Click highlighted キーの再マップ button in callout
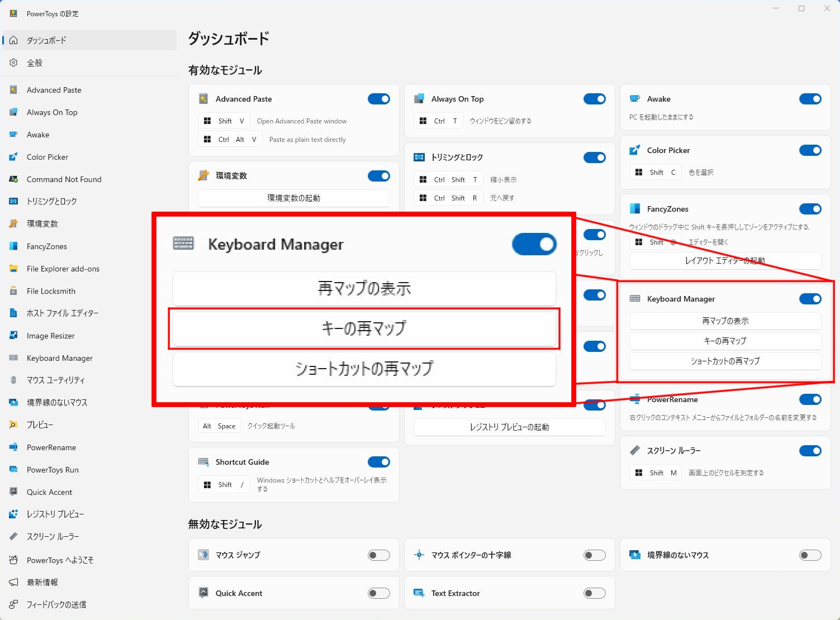840x620 pixels. pos(364,328)
